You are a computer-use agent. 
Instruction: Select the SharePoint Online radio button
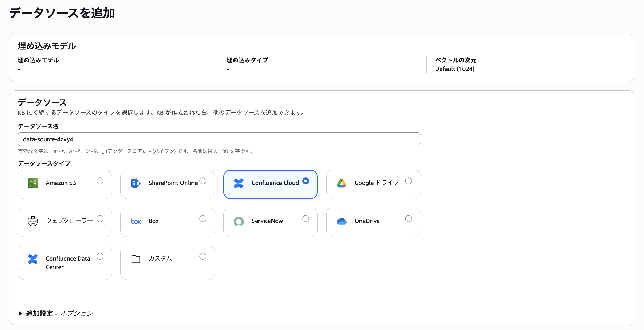[x=203, y=181]
